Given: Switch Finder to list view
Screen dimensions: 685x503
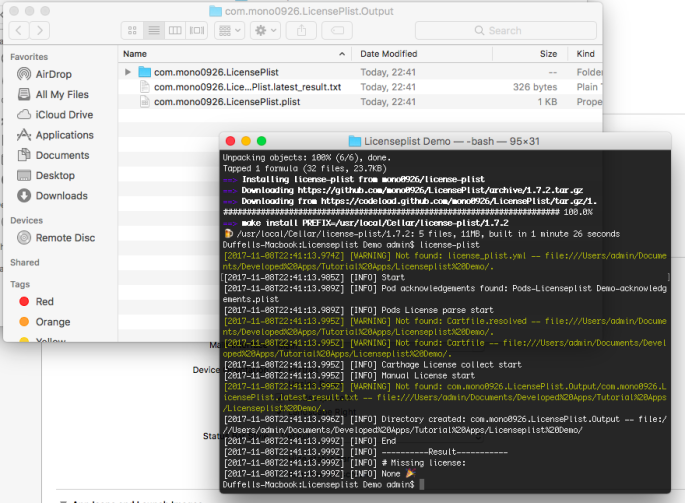Looking at the screenshot, I should 153,31.
